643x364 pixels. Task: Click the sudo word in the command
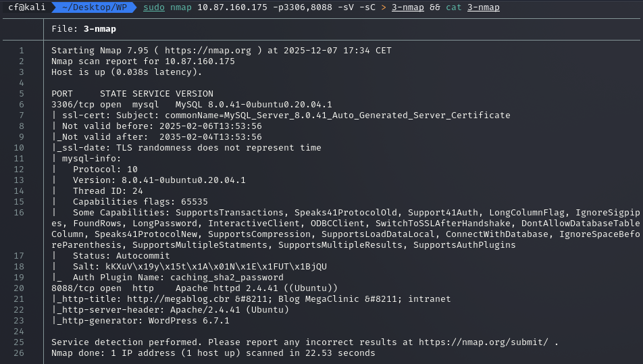154,7
